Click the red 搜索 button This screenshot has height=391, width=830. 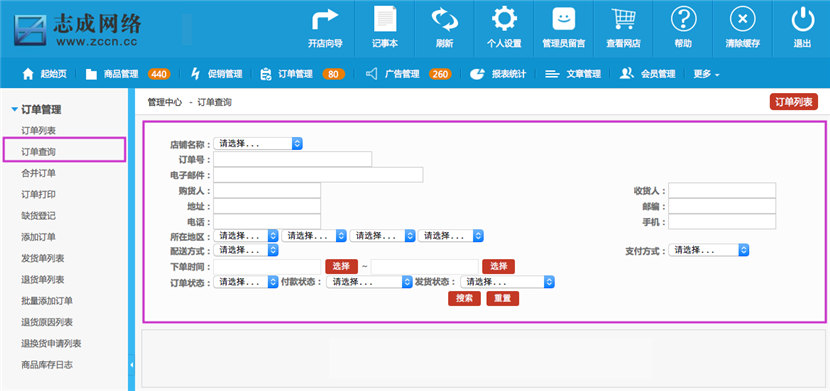pos(464,298)
